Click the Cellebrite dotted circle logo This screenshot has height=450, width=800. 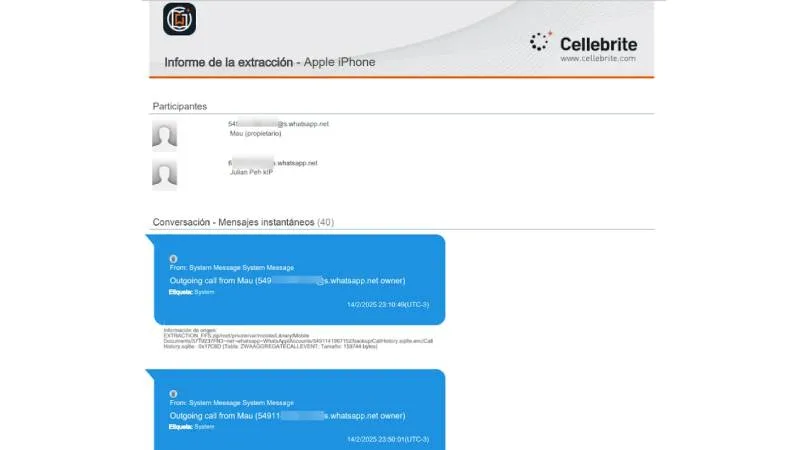(541, 42)
